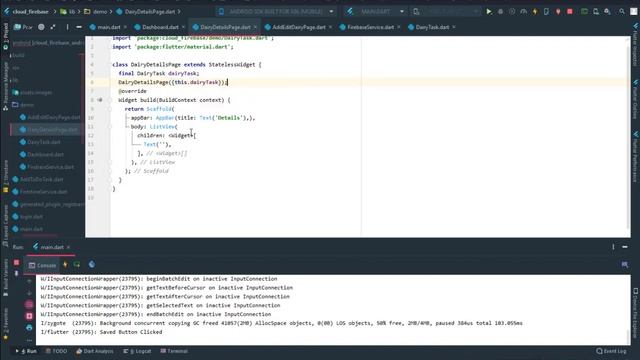The height and width of the screenshot is (360, 640).
Task: Run the app with the green play icon
Action: click(x=489, y=12)
